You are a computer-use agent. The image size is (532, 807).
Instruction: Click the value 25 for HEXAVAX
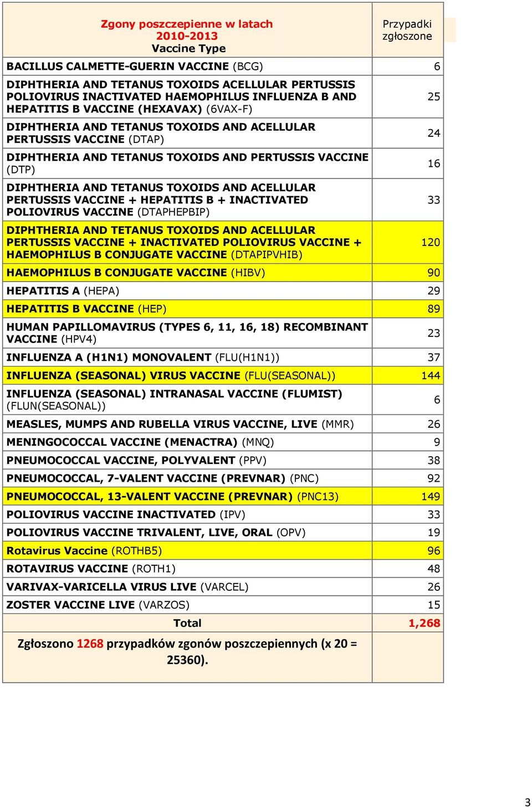[433, 96]
